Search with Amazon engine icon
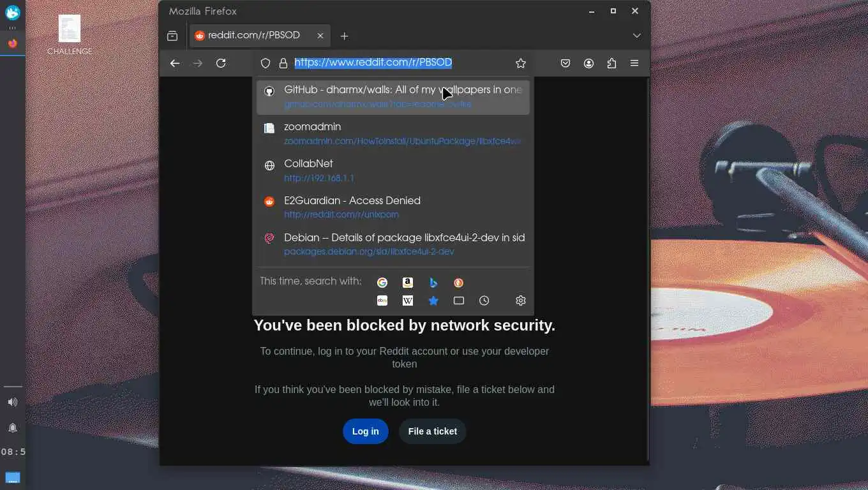This screenshot has height=490, width=868. point(408,283)
